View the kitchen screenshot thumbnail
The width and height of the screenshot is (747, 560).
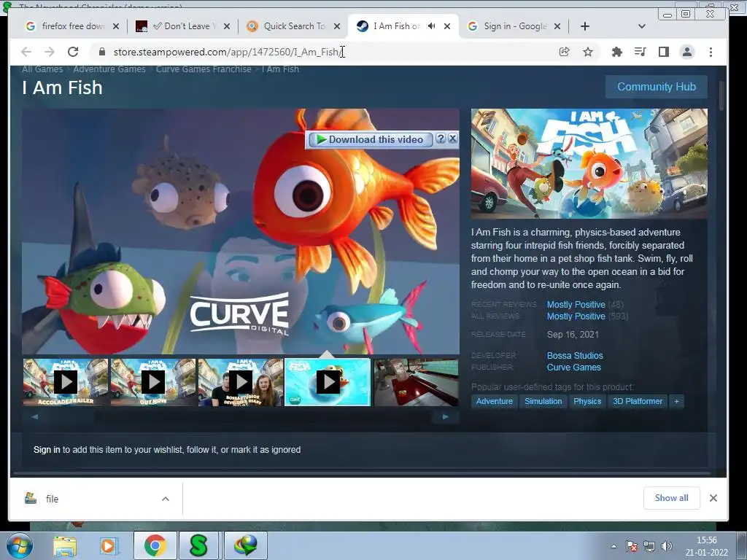[x=416, y=382]
